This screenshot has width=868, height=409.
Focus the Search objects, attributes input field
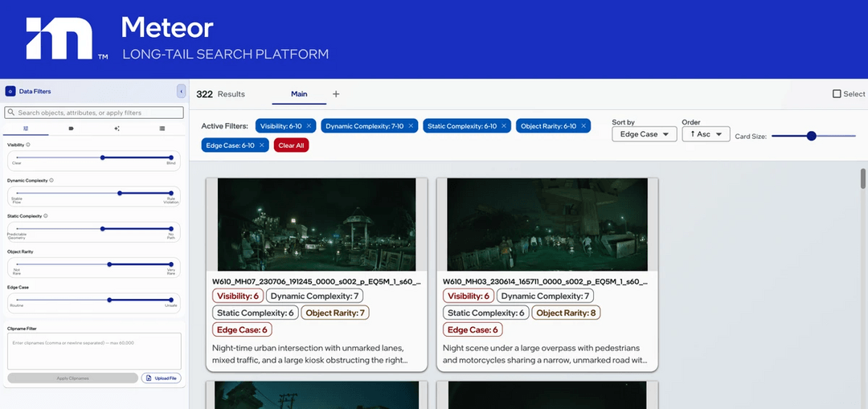pyautogui.click(x=94, y=113)
